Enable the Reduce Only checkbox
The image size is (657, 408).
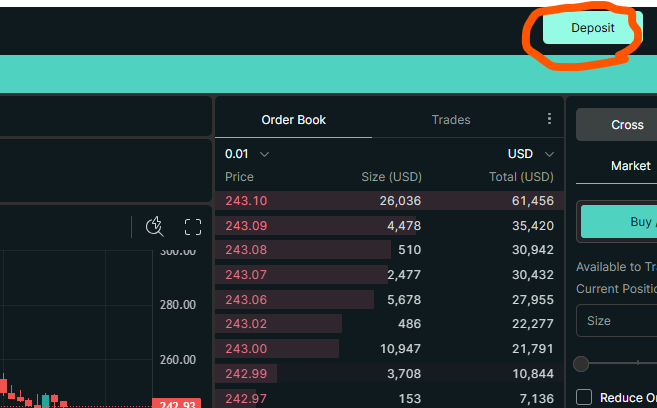(x=584, y=397)
